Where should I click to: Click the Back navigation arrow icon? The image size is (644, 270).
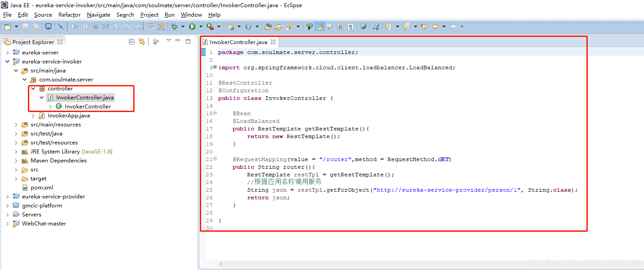tap(435, 27)
